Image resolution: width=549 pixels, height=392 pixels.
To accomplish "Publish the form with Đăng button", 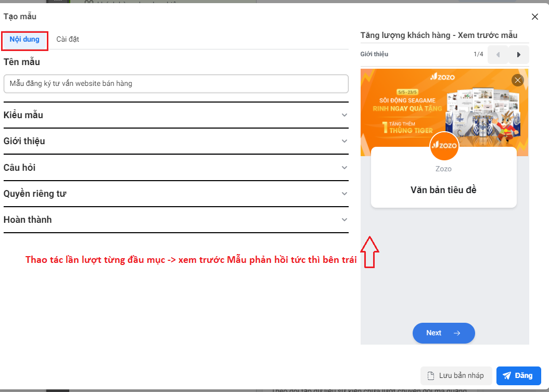I will point(518,376).
